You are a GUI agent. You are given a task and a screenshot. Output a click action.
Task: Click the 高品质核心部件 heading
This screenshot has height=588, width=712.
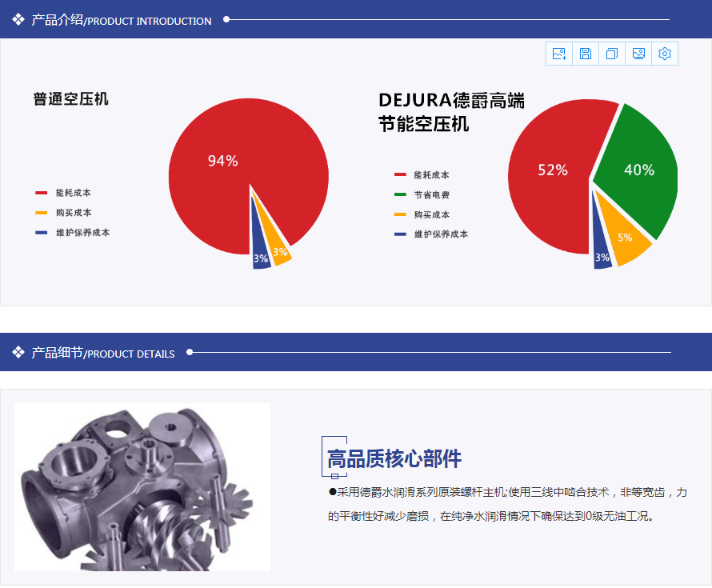coord(394,459)
